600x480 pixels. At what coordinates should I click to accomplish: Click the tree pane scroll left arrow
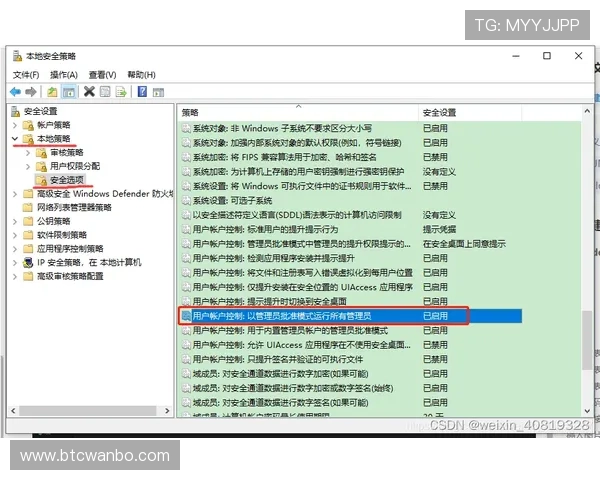pyautogui.click(x=13, y=411)
